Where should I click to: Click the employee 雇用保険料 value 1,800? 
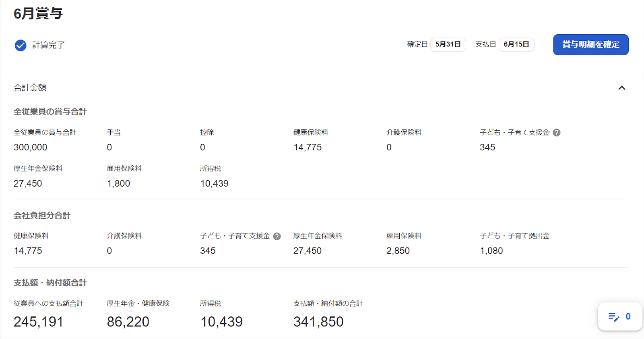click(x=118, y=184)
